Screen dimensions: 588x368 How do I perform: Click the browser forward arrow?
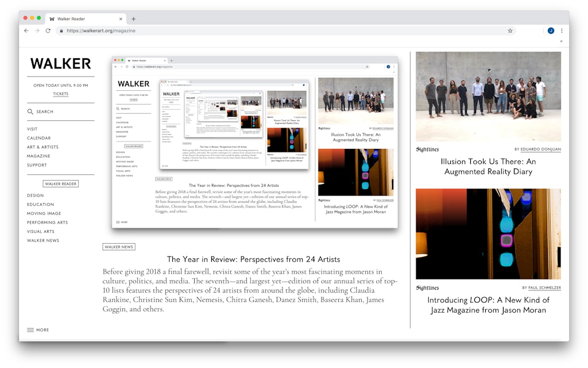(x=37, y=30)
